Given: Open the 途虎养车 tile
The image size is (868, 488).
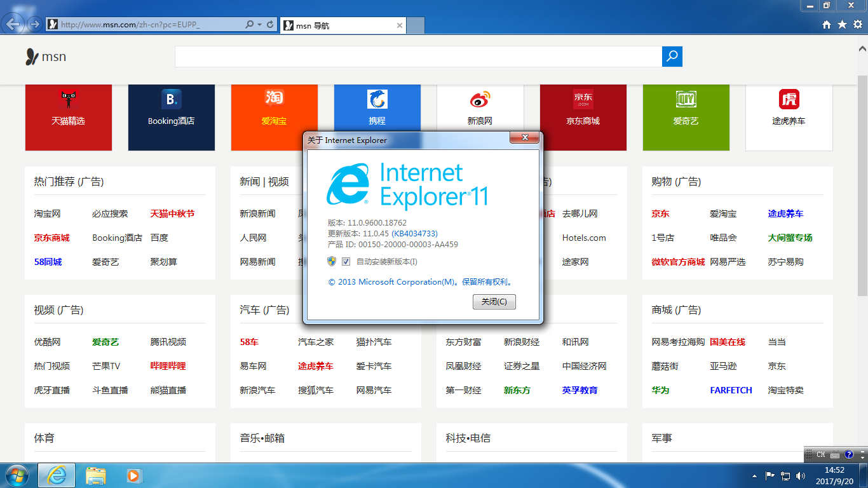Looking at the screenshot, I should 789,118.
